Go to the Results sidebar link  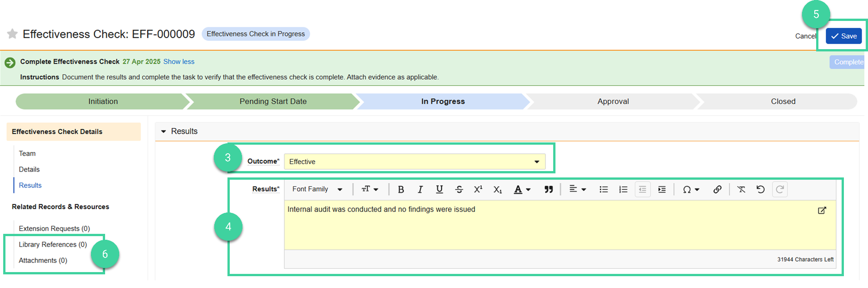tap(30, 185)
